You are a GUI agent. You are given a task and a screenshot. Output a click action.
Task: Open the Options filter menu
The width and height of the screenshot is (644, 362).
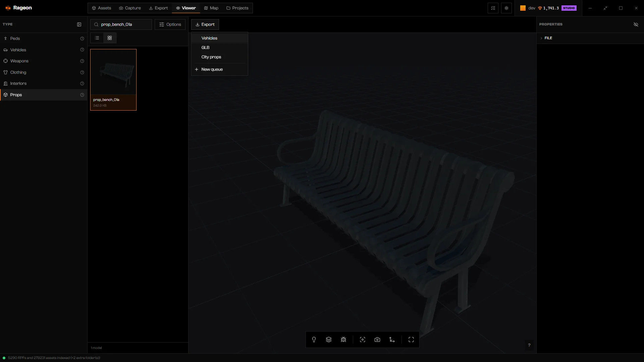click(x=170, y=24)
